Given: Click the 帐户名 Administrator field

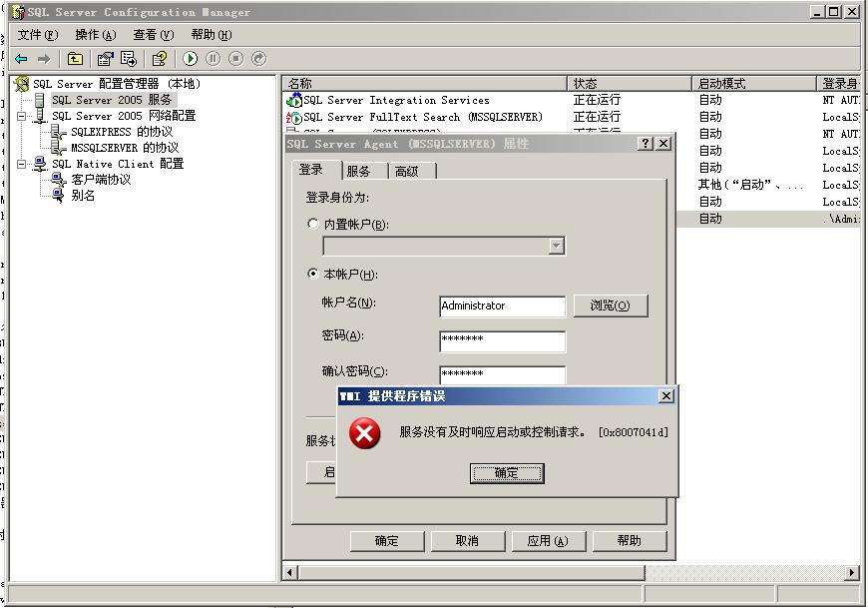Looking at the screenshot, I should 503,306.
